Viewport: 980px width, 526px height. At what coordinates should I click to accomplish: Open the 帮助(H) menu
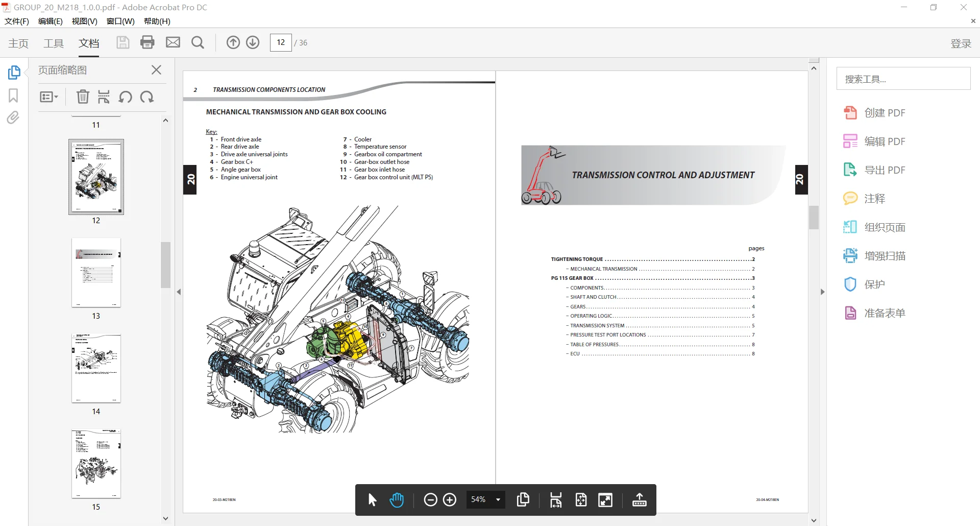(x=157, y=21)
